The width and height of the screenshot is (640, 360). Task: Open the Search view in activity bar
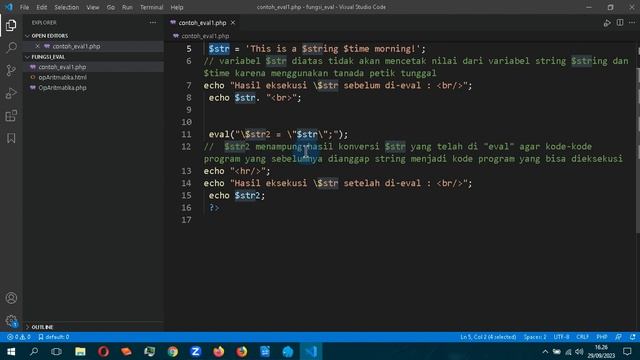point(11,48)
